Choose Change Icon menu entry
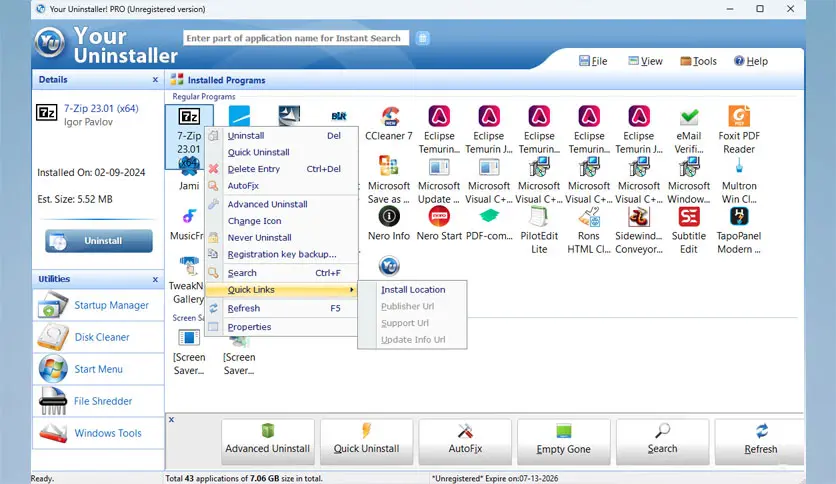The width and height of the screenshot is (836, 484). tap(282, 221)
